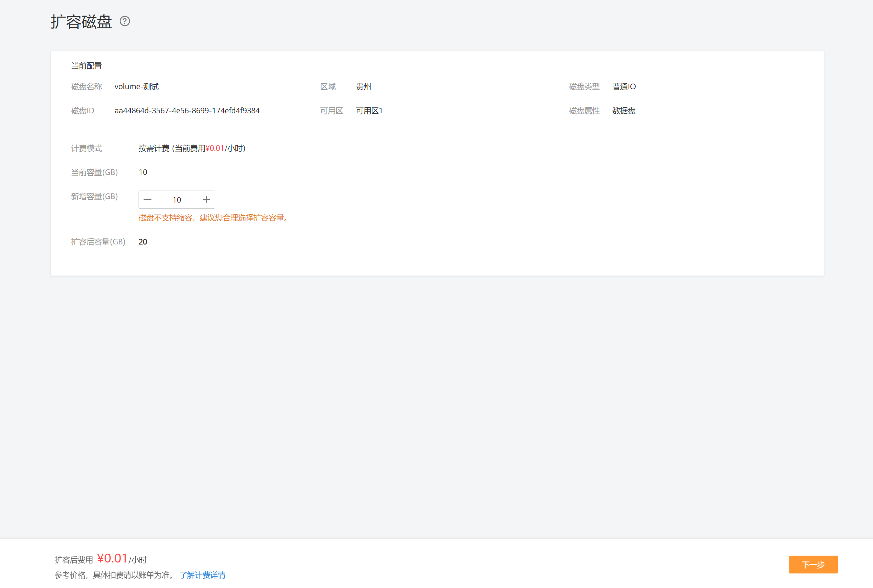The width and height of the screenshot is (873, 588).
Task: Click the 新增容量 number input field
Action: click(177, 199)
